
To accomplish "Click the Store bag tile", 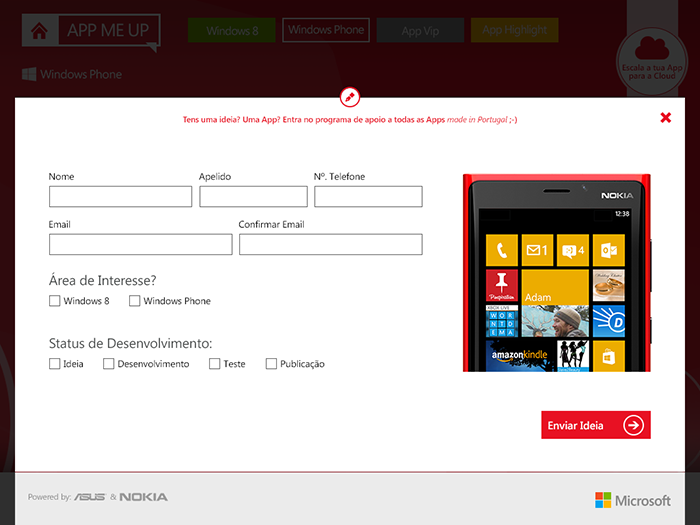I will tap(609, 356).
